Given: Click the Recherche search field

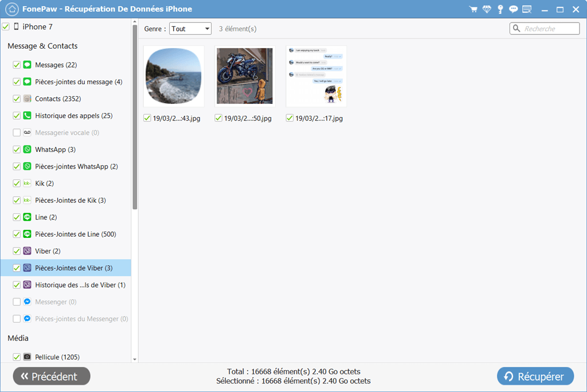Looking at the screenshot, I should [x=545, y=29].
